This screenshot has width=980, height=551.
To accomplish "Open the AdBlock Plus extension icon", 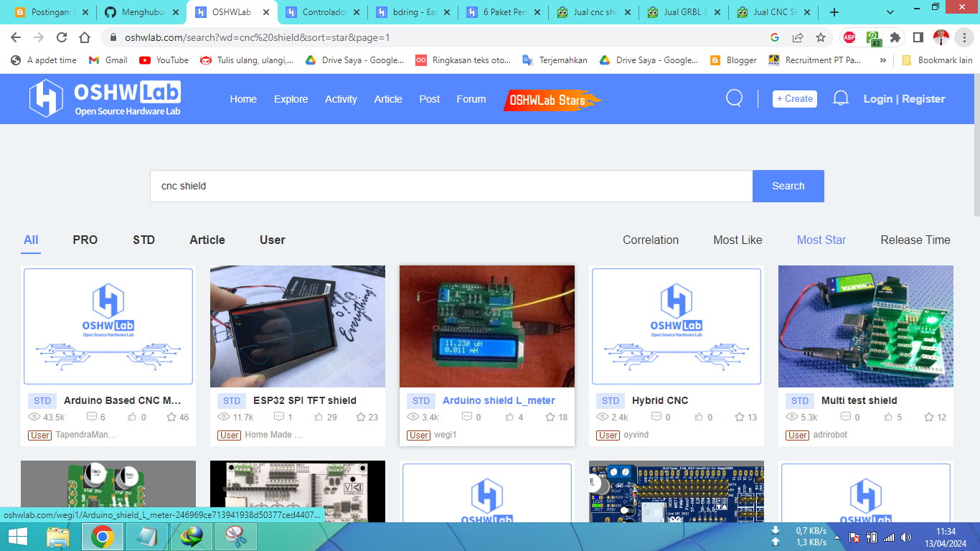I will (849, 37).
